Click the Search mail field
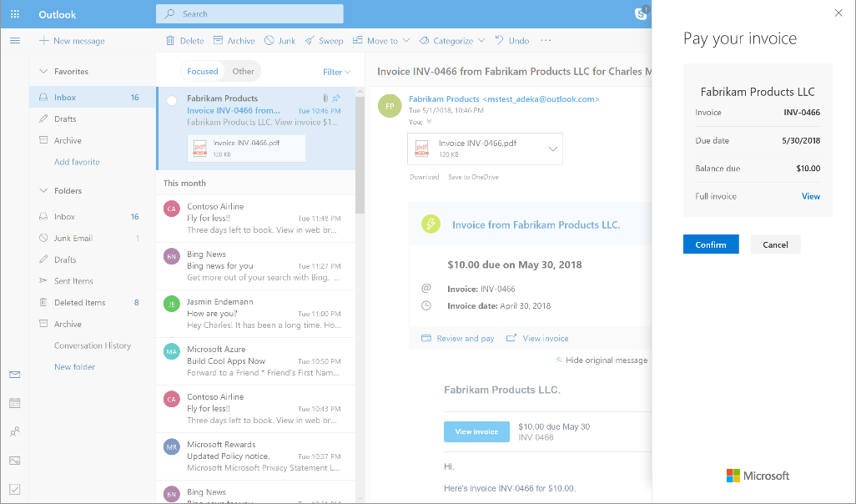This screenshot has width=856, height=504. point(249,13)
